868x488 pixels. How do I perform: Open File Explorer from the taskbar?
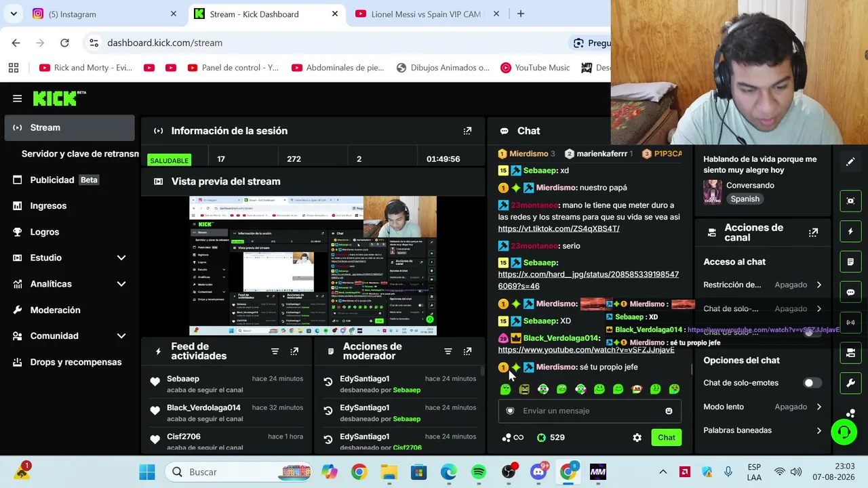pos(389,472)
